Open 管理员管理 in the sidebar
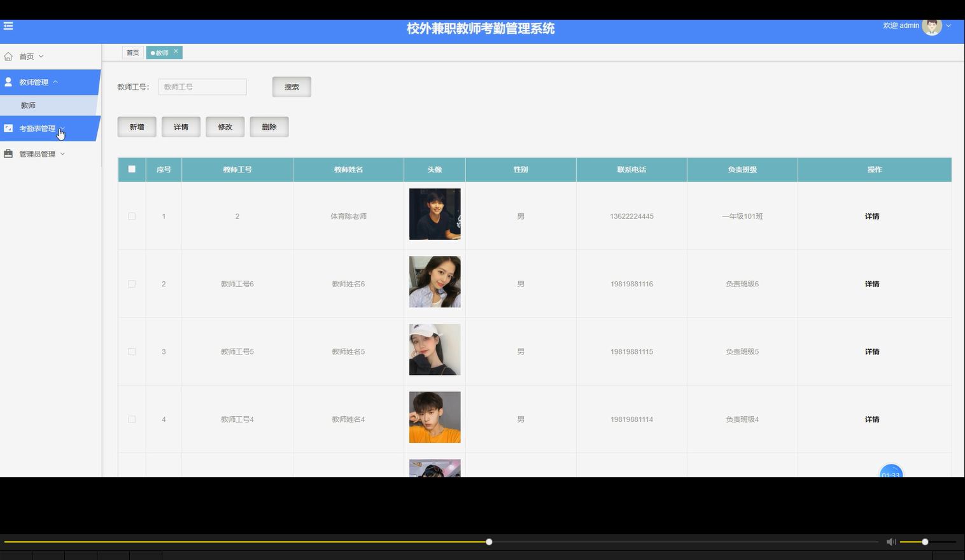 tap(50, 154)
